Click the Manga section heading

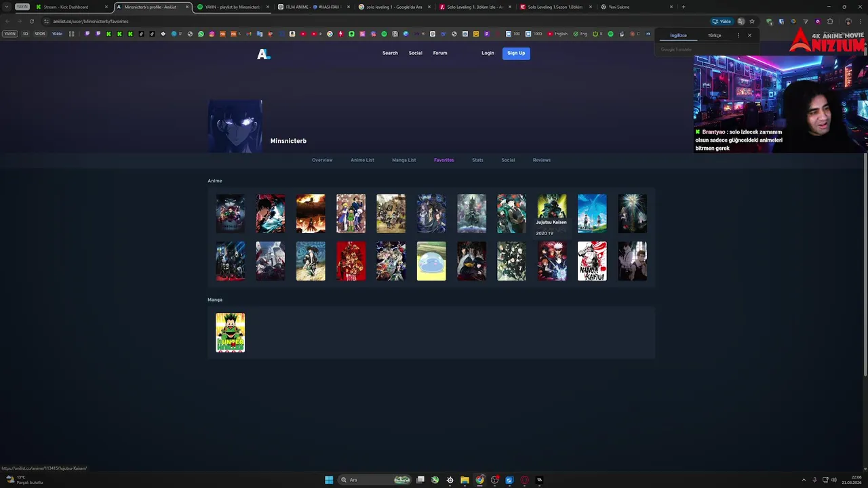coord(215,300)
